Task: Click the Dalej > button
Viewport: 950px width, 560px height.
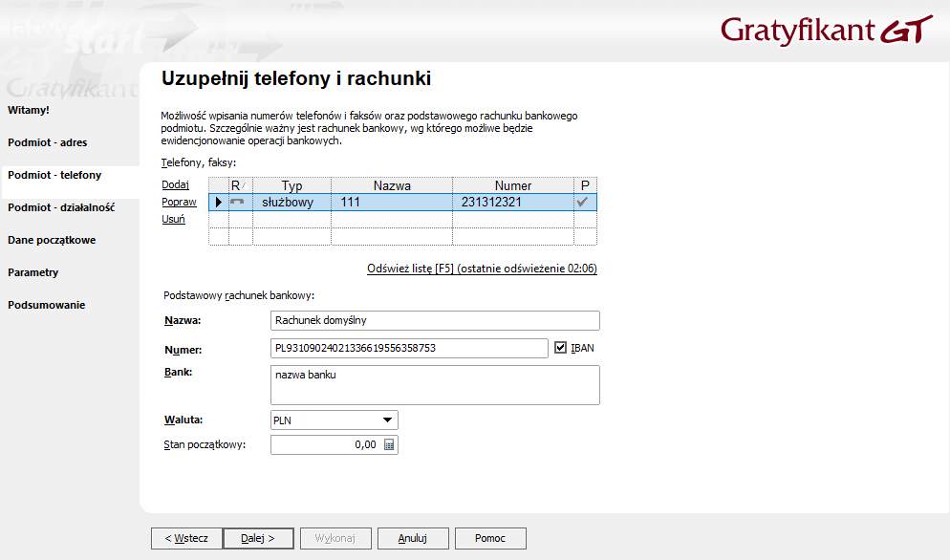Action: (x=258, y=538)
